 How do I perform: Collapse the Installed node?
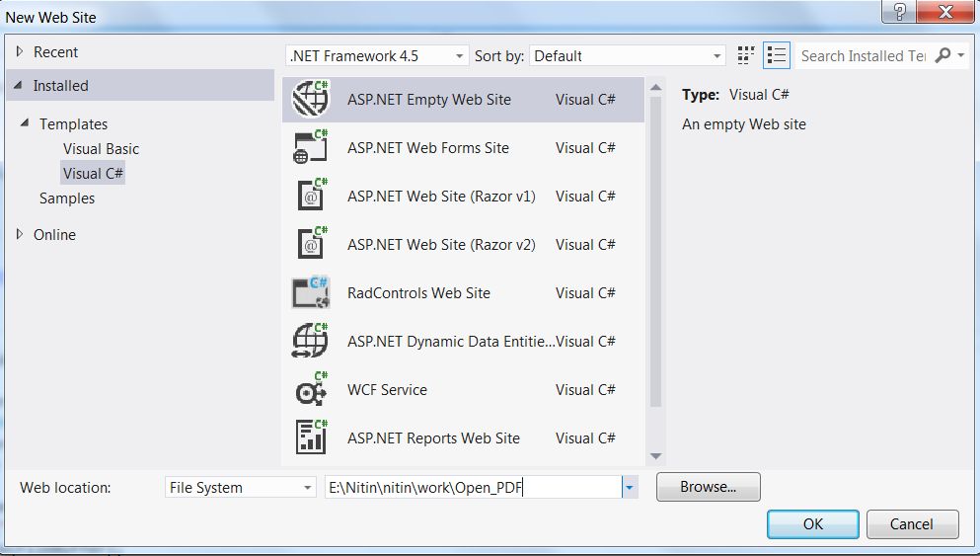coord(18,85)
